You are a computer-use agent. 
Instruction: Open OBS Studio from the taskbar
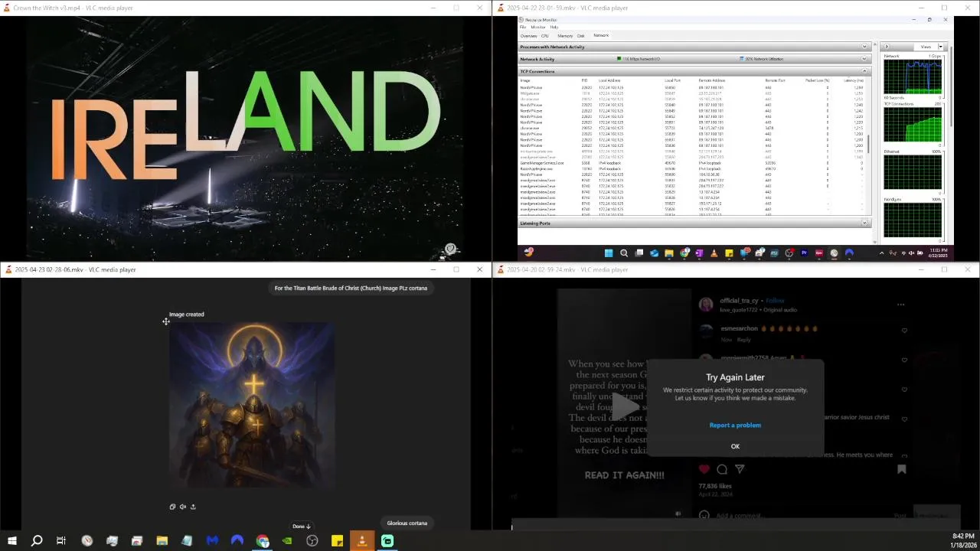click(312, 541)
